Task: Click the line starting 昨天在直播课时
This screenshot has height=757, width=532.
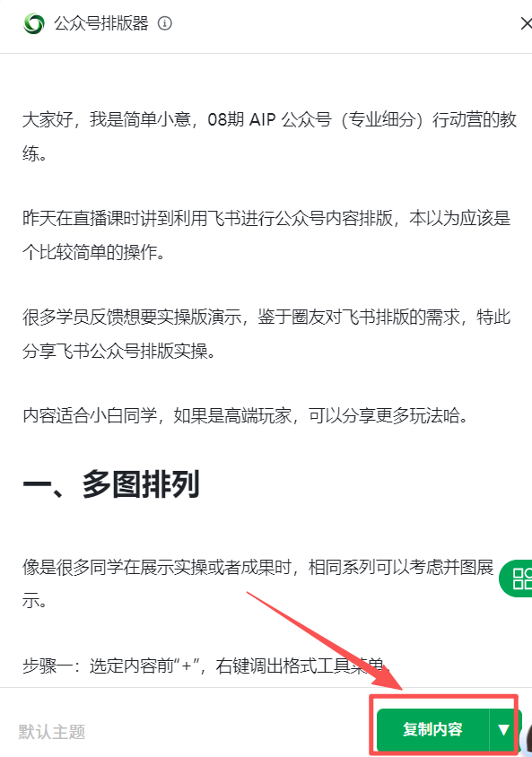Action: click(x=266, y=218)
